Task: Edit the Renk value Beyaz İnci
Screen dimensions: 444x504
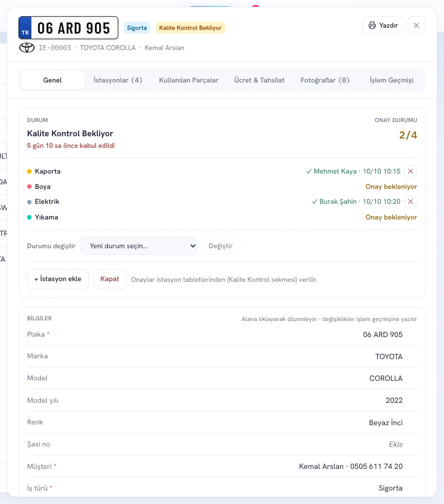Action: coord(386,423)
